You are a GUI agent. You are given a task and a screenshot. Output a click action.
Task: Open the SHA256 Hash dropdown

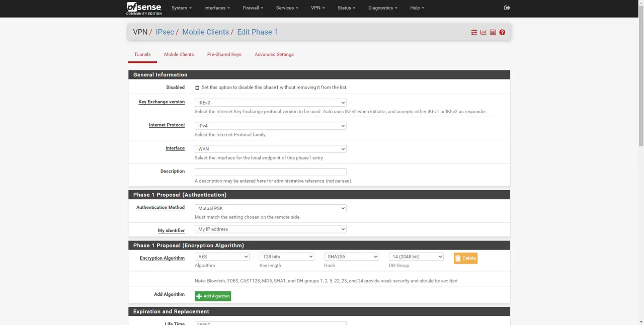click(351, 257)
